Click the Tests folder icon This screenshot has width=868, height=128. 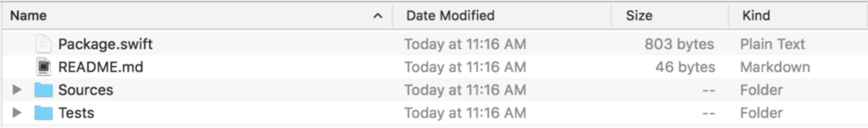[x=43, y=113]
